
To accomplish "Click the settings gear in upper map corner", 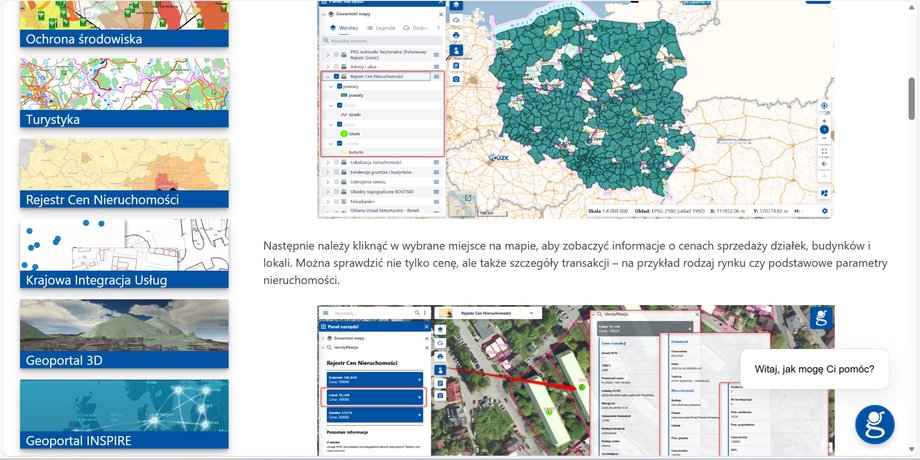I will click(825, 211).
